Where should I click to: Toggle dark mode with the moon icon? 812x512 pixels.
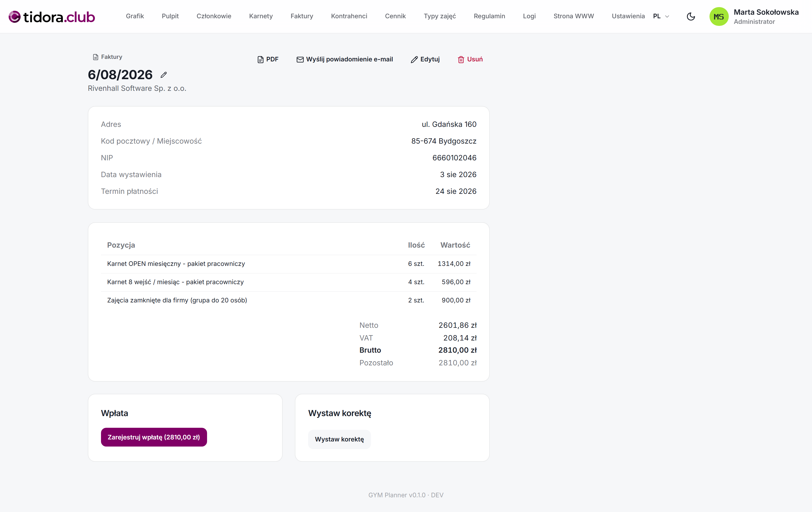point(691,16)
